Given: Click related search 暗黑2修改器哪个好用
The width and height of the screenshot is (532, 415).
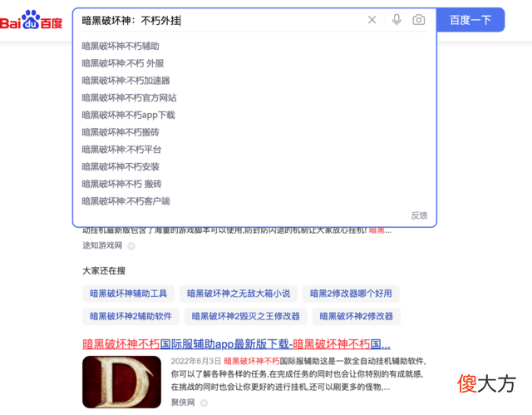Looking at the screenshot, I should click(351, 294).
